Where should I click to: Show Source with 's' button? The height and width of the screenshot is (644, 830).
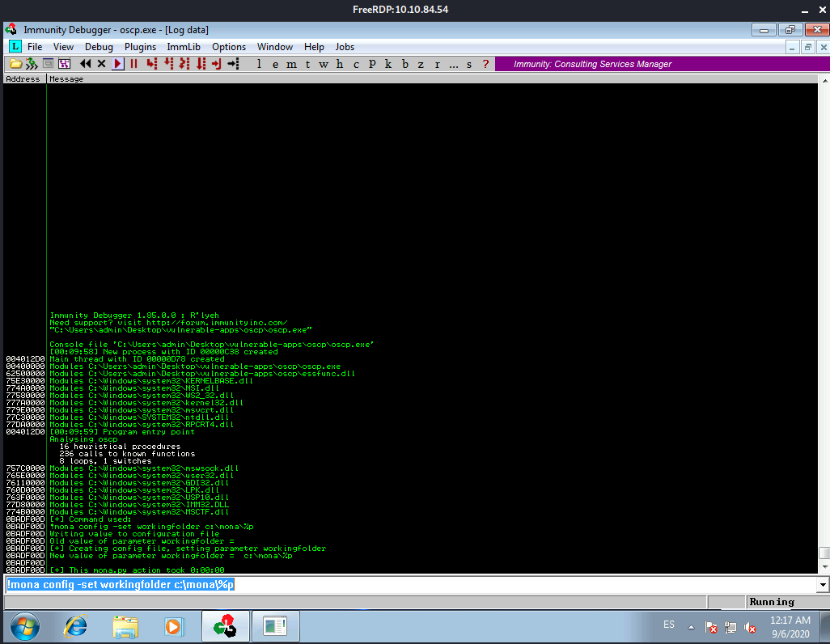[469, 64]
